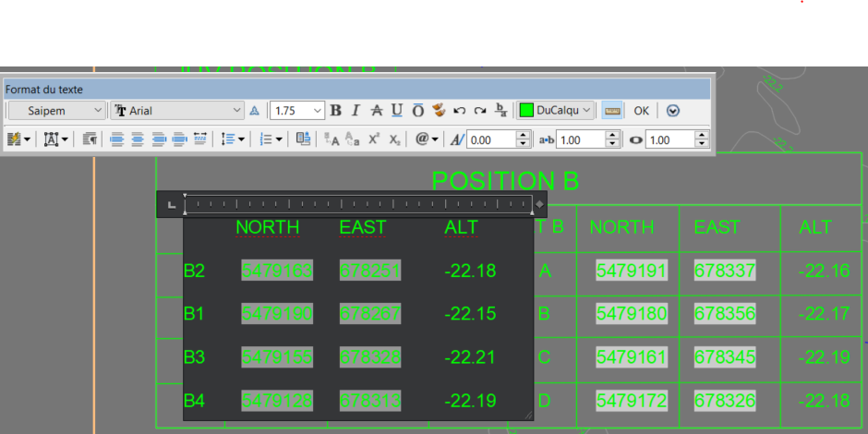Toggle overline text formatting

[418, 111]
